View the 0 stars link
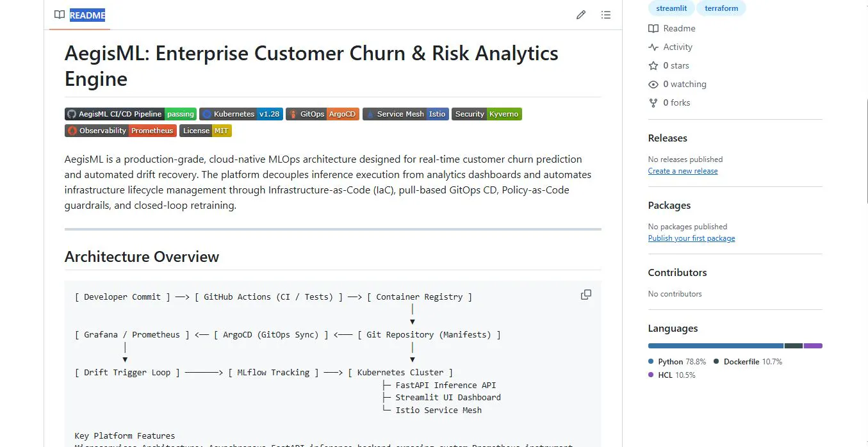Viewport: 868px width, 447px height. (x=676, y=65)
